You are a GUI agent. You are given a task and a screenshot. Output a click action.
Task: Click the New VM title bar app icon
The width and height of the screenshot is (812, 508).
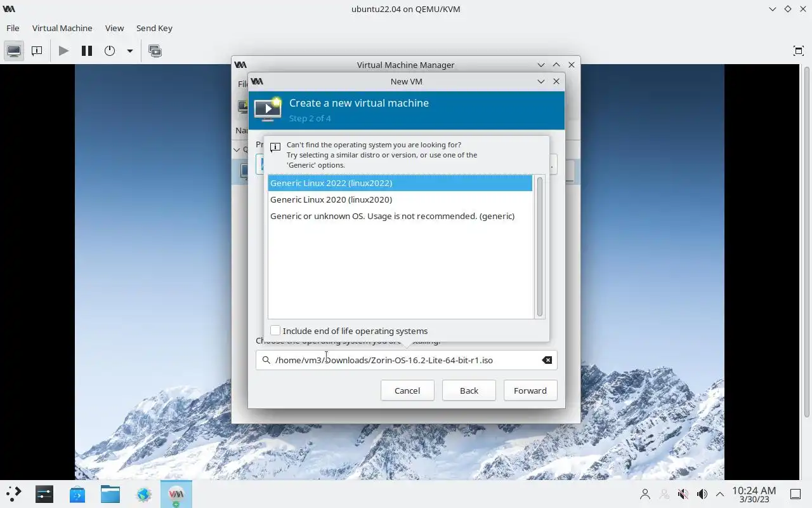[x=257, y=81]
